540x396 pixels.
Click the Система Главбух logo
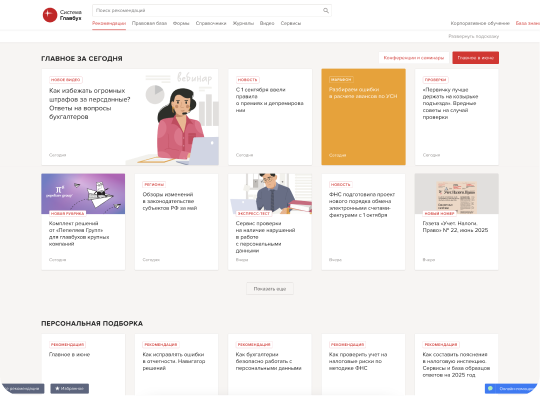click(x=62, y=15)
